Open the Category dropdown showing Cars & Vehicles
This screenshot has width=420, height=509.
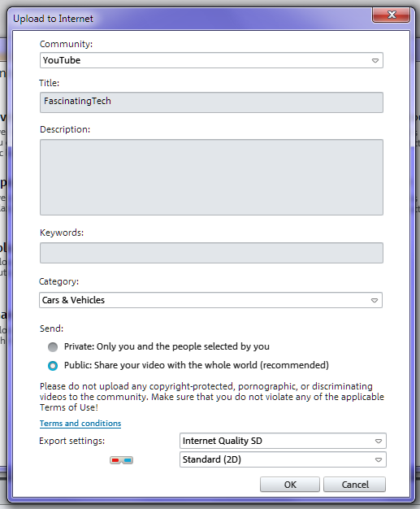pos(210,300)
